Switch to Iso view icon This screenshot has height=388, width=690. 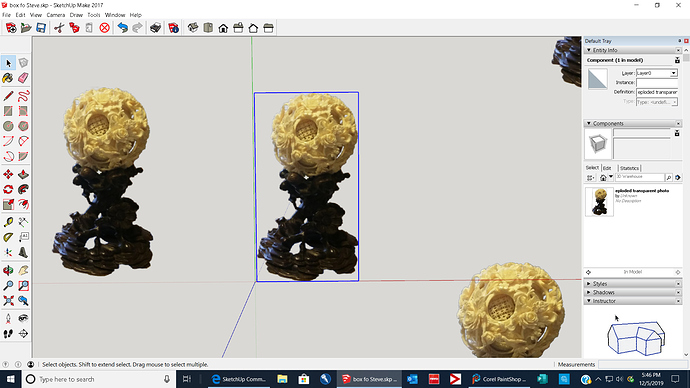tap(193, 28)
